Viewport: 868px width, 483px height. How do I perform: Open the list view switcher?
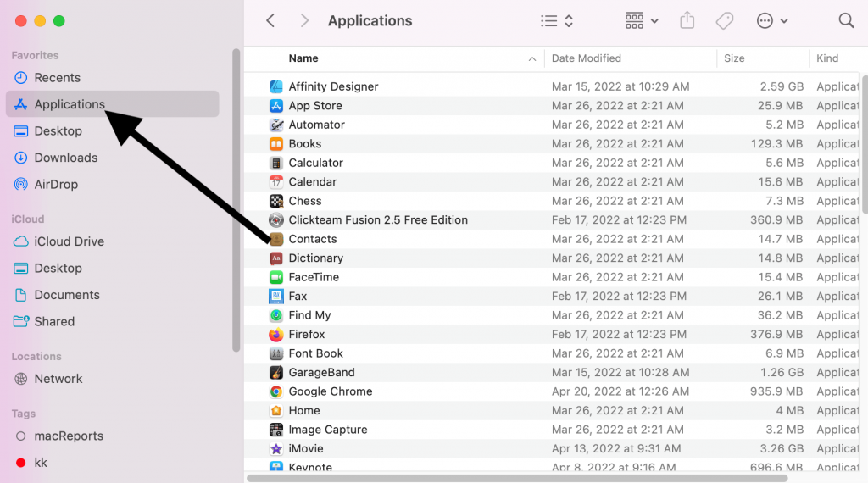[x=556, y=21]
